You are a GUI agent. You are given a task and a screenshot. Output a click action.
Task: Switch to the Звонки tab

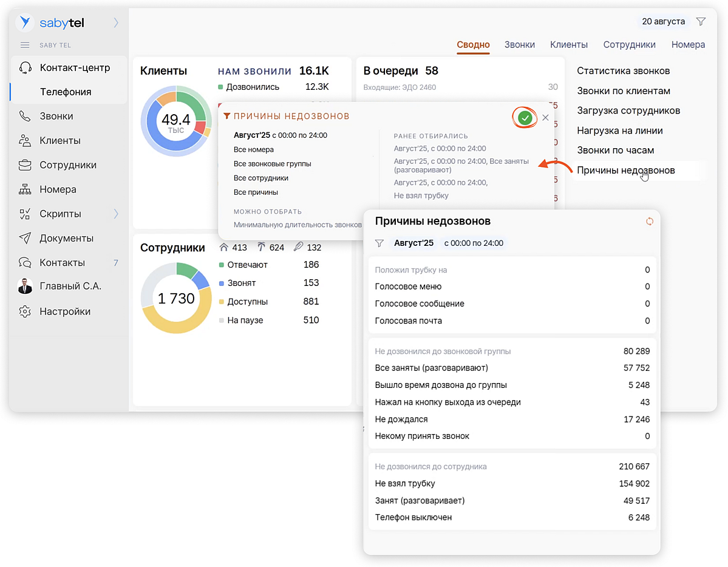[519, 44]
